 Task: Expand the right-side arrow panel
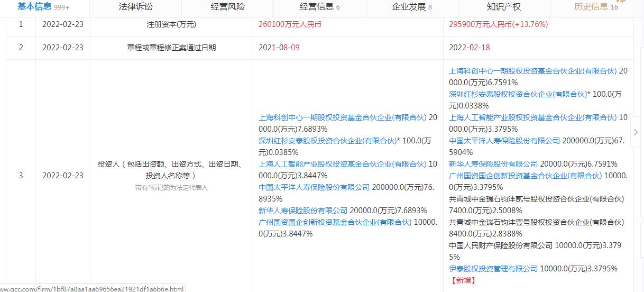click(636, 132)
